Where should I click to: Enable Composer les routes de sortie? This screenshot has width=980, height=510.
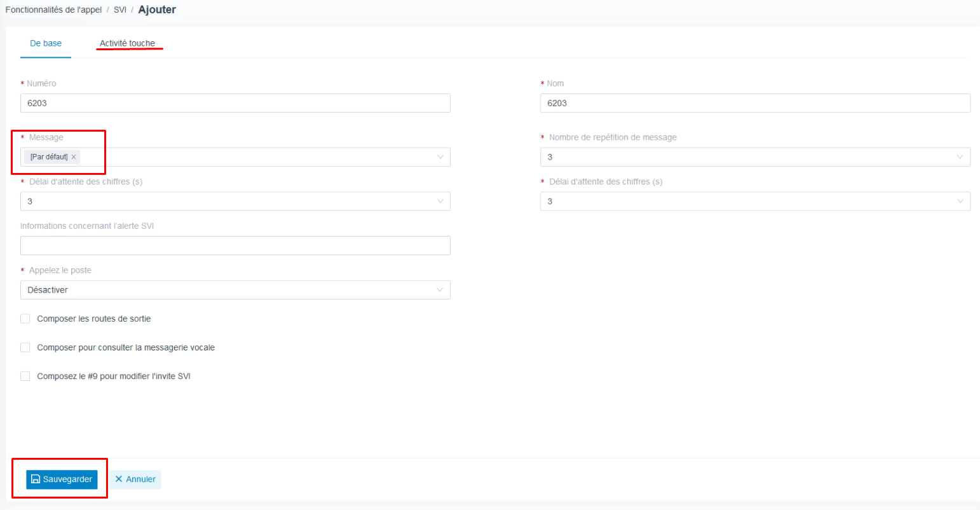point(25,319)
